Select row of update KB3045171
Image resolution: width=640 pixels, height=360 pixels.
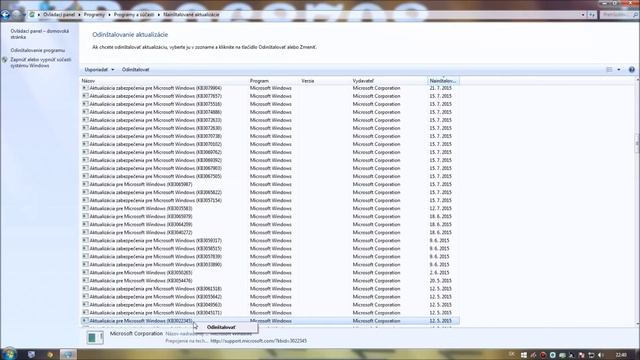pos(270,313)
